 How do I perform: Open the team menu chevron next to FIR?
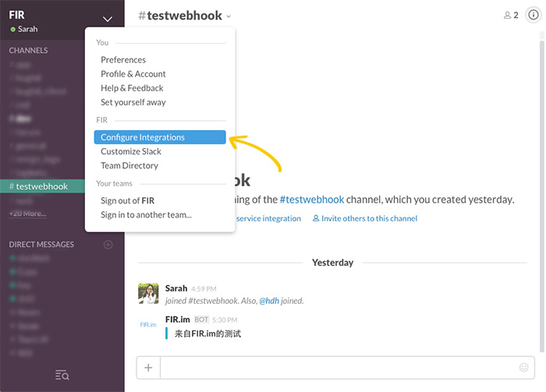(108, 19)
